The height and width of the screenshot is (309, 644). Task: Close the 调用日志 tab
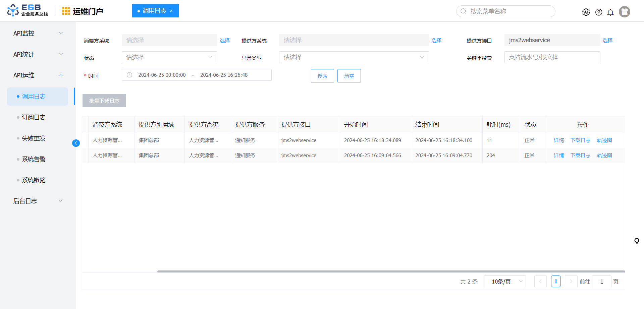pyautogui.click(x=171, y=11)
